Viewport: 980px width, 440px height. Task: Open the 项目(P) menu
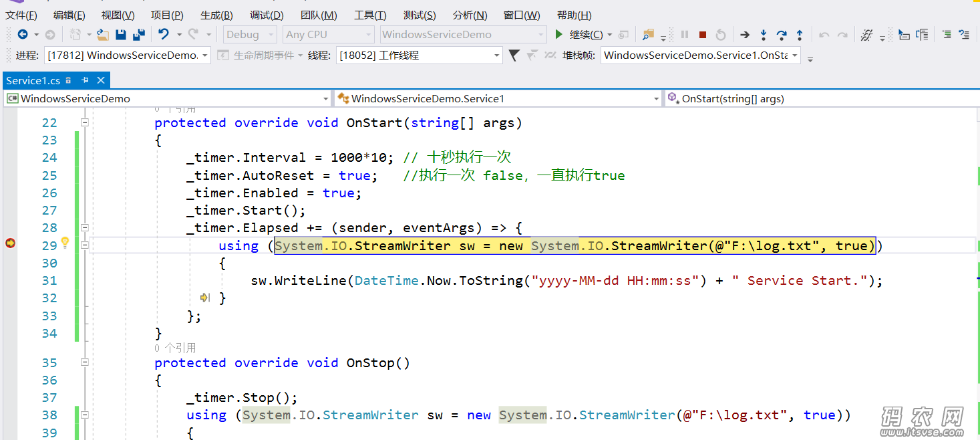(x=167, y=15)
